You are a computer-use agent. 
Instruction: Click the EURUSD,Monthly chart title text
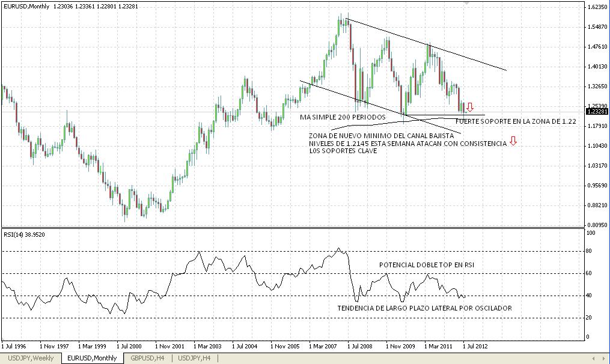26,6
